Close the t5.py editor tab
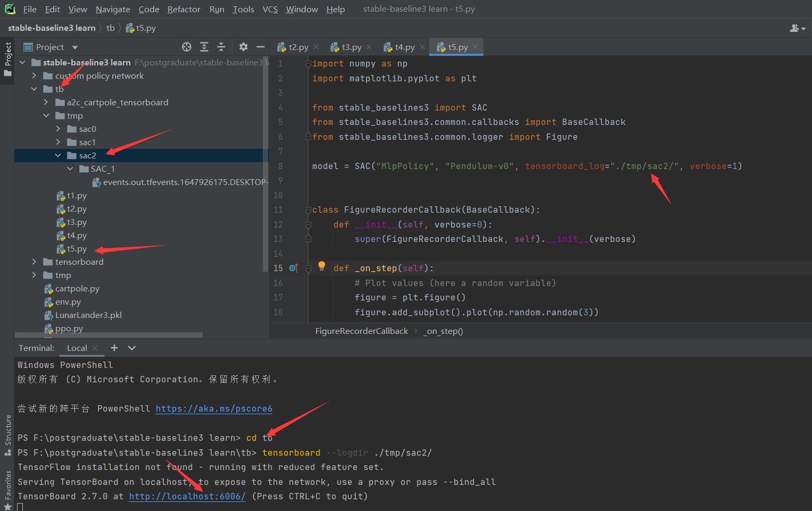This screenshot has height=511, width=812. click(475, 47)
